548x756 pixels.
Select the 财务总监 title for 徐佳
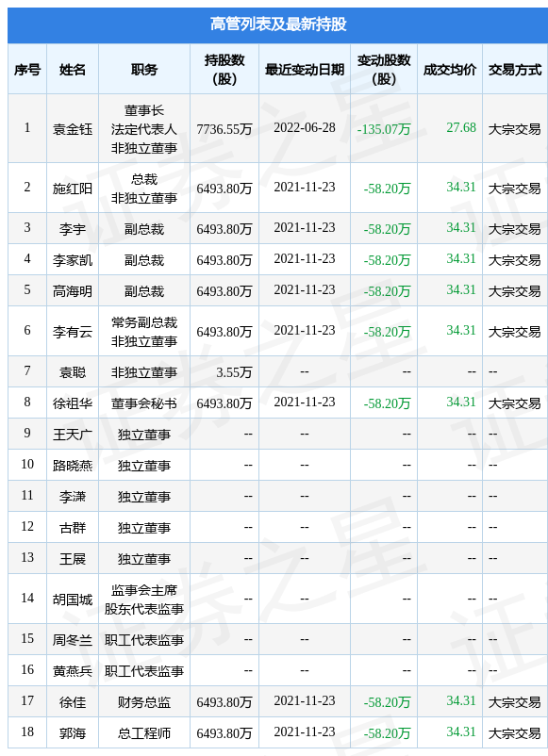tap(144, 702)
